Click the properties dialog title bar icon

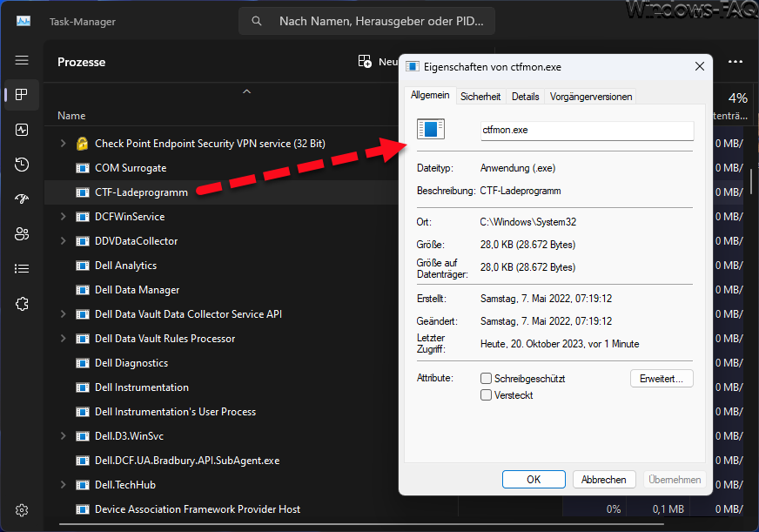click(x=413, y=67)
